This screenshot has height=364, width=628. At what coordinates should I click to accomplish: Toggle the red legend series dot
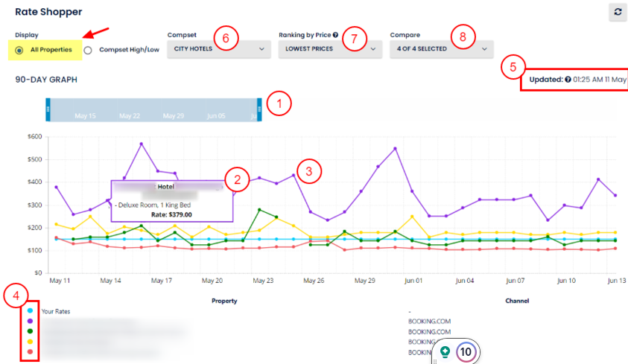(x=30, y=351)
